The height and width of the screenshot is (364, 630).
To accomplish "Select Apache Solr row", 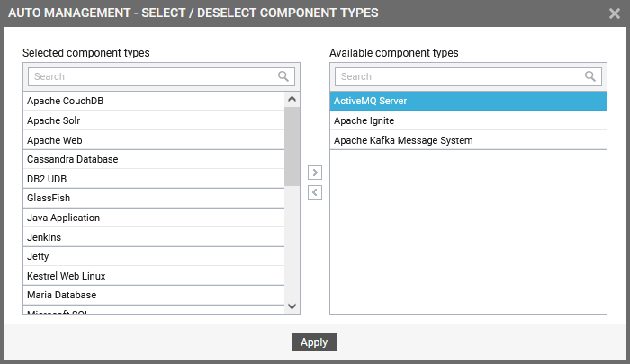I will [154, 120].
